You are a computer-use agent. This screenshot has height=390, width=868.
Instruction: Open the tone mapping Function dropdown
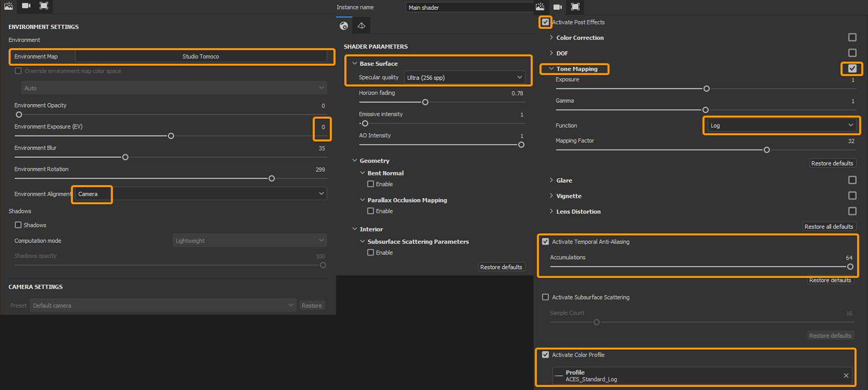(781, 126)
